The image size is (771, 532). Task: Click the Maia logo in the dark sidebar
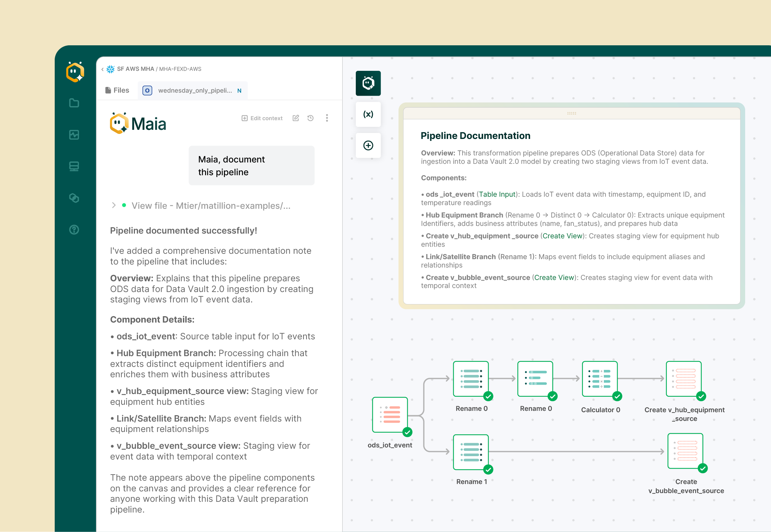pyautogui.click(x=75, y=72)
